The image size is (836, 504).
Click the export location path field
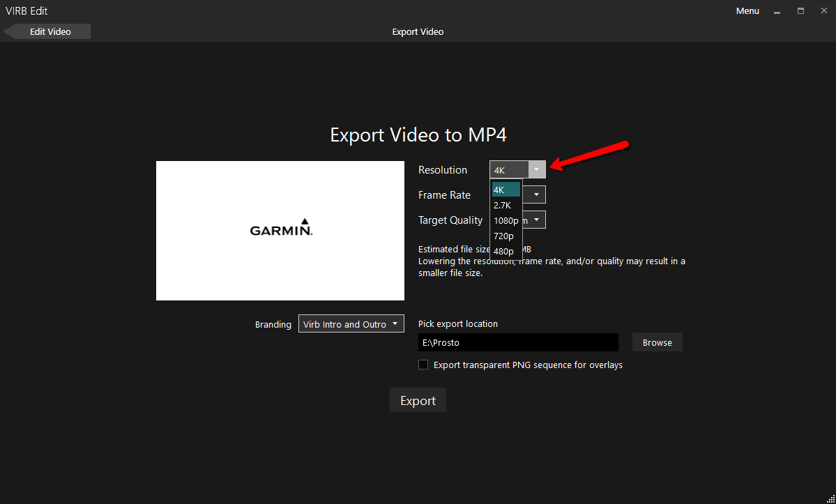(517, 342)
